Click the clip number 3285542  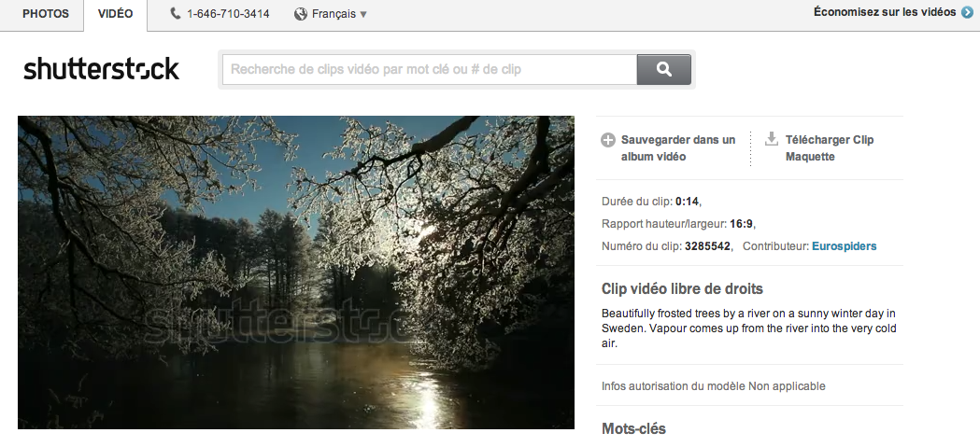tap(707, 246)
